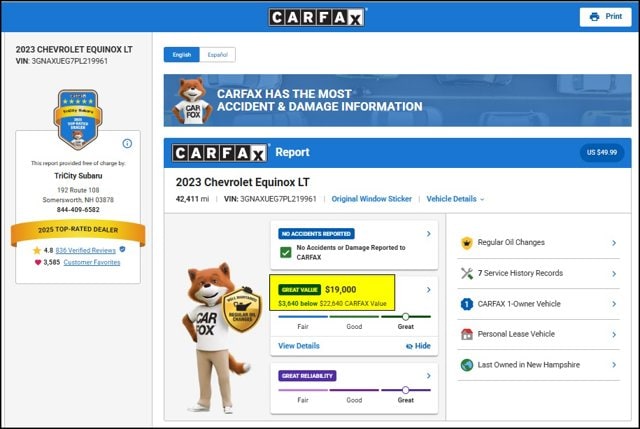Open 7 Service History Records chevron
The image size is (640, 429).
pyautogui.click(x=614, y=273)
